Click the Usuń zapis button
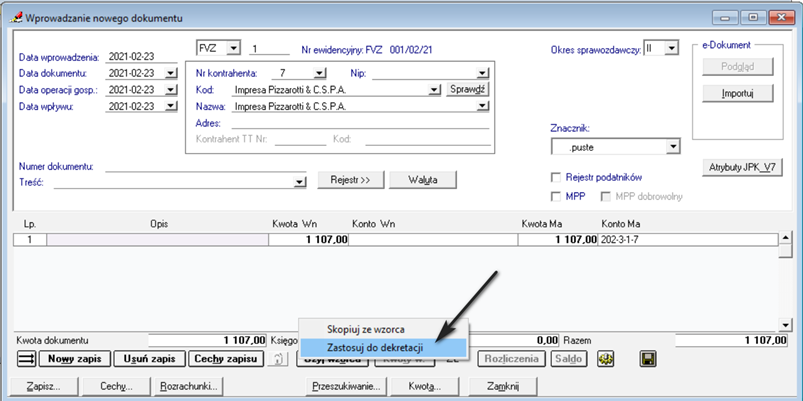This screenshot has height=401, width=803. (x=150, y=359)
